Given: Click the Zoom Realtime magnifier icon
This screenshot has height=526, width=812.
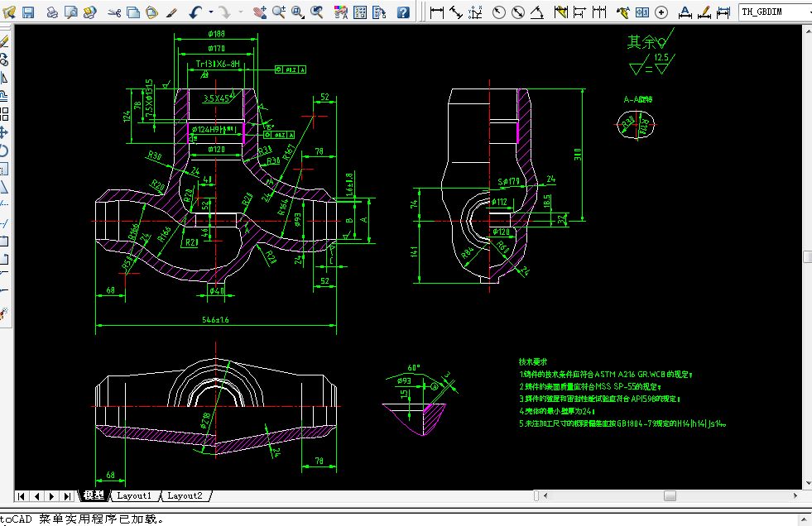Looking at the screenshot, I should tap(279, 12).
